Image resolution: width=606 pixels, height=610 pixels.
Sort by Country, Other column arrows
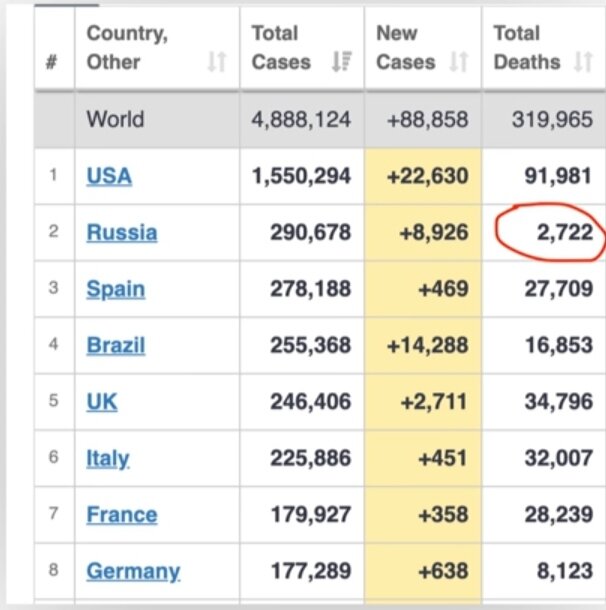click(x=216, y=62)
